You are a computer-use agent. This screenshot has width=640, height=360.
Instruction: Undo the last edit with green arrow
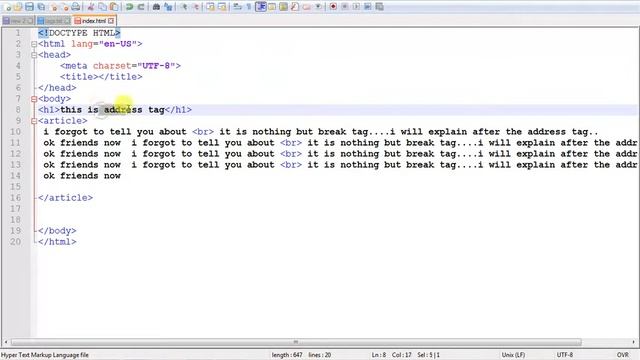click(x=129, y=7)
